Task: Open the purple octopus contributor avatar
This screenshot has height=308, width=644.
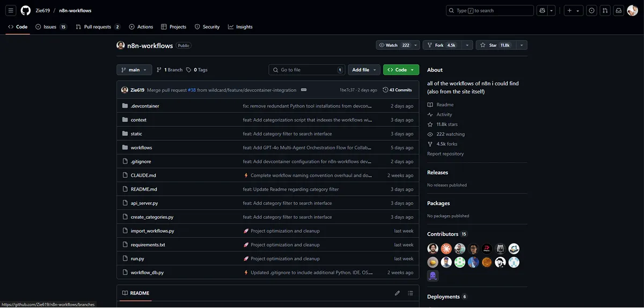Action: click(433, 276)
